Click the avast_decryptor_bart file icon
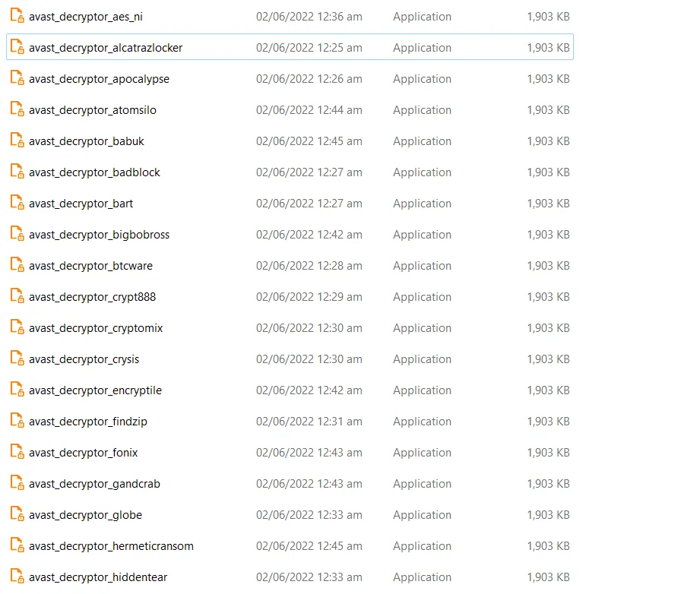The height and width of the screenshot is (594, 700). [x=17, y=203]
